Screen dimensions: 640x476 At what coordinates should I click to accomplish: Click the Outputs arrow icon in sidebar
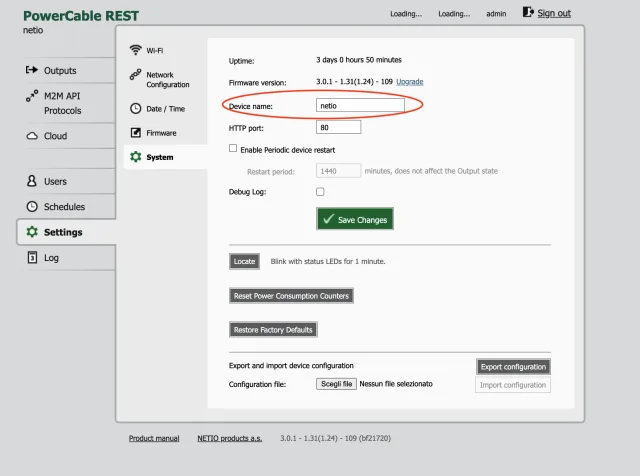(32, 71)
